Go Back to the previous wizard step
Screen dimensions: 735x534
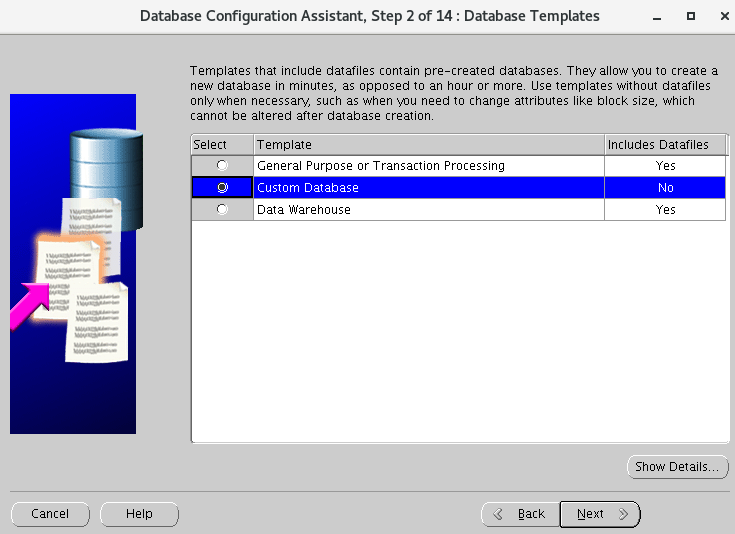coord(520,514)
